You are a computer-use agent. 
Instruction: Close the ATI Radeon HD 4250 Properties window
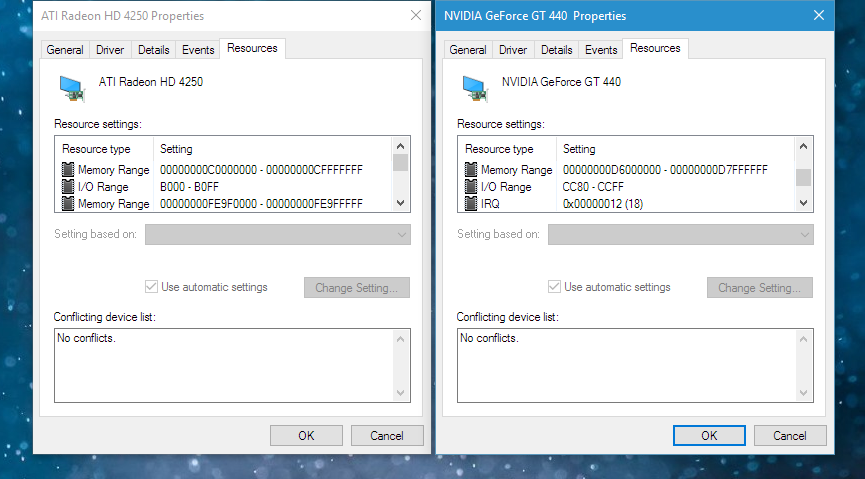coord(416,15)
